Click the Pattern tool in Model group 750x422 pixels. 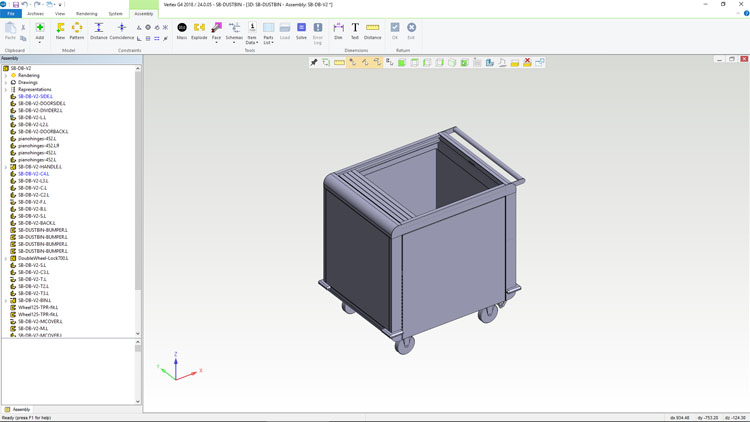click(77, 31)
